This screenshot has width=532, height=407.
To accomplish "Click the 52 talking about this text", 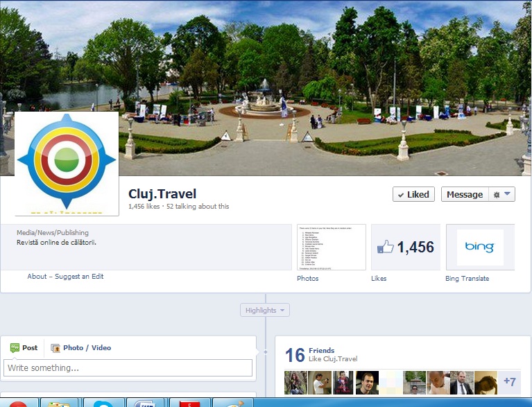I will pyautogui.click(x=198, y=206).
